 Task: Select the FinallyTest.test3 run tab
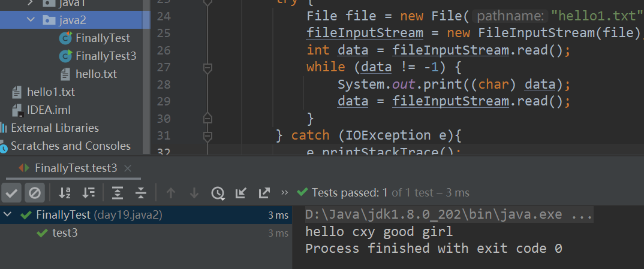[75, 168]
